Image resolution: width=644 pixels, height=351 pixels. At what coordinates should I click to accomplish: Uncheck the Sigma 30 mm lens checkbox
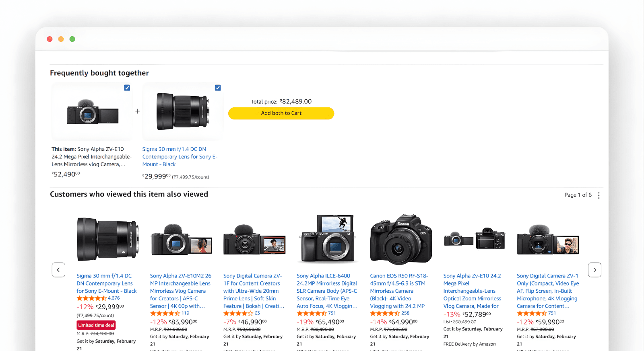click(218, 88)
